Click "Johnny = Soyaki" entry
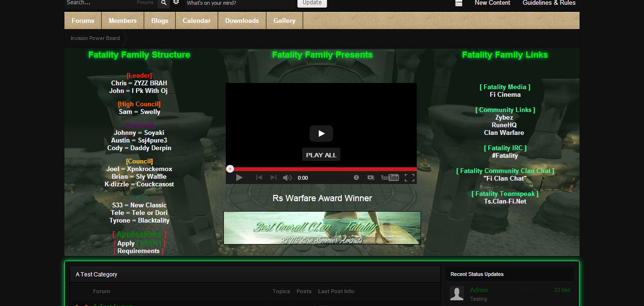This screenshot has width=644, height=306. pyautogui.click(x=139, y=133)
